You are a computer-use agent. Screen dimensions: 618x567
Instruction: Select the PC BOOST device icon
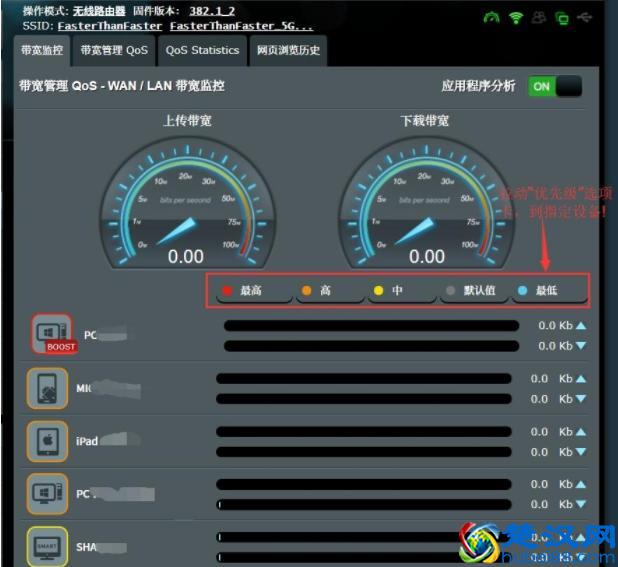click(52, 333)
